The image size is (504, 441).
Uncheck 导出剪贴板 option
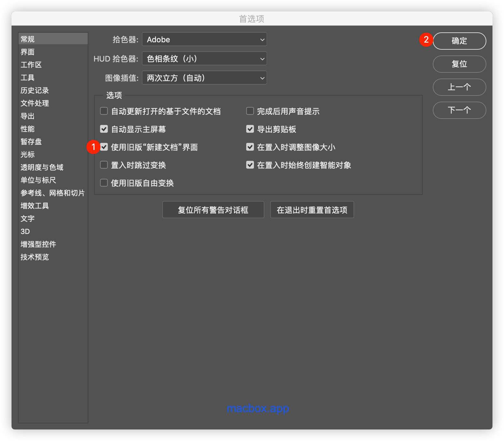click(250, 129)
